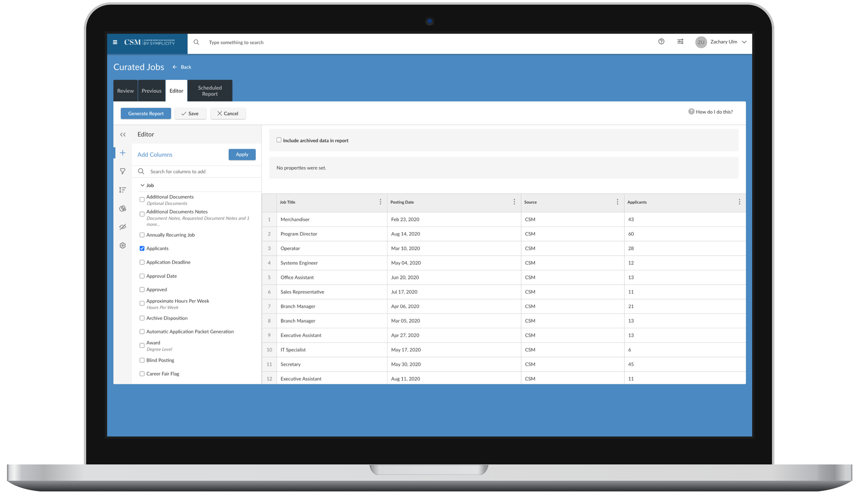Open Job Title column options menu
This screenshot has width=857, height=504.
(x=380, y=202)
